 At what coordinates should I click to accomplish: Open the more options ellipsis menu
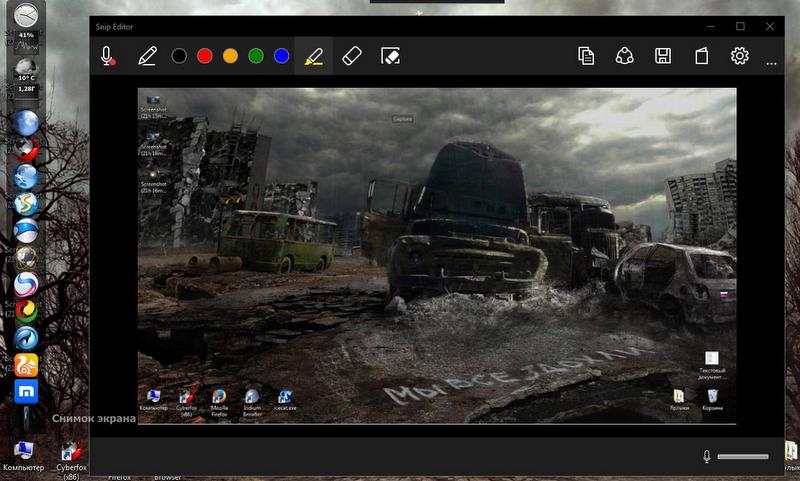771,64
